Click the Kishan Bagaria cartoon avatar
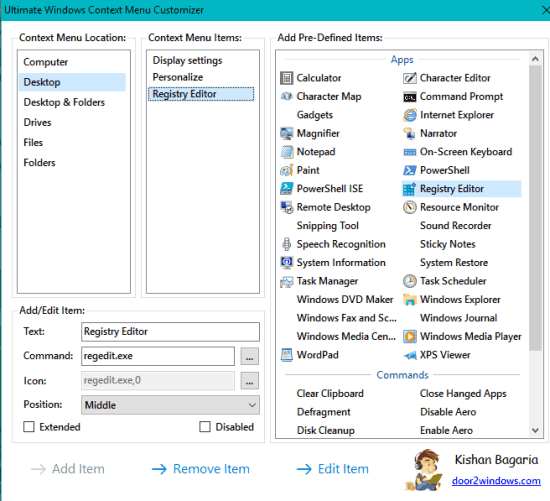550x501 pixels. point(423,469)
